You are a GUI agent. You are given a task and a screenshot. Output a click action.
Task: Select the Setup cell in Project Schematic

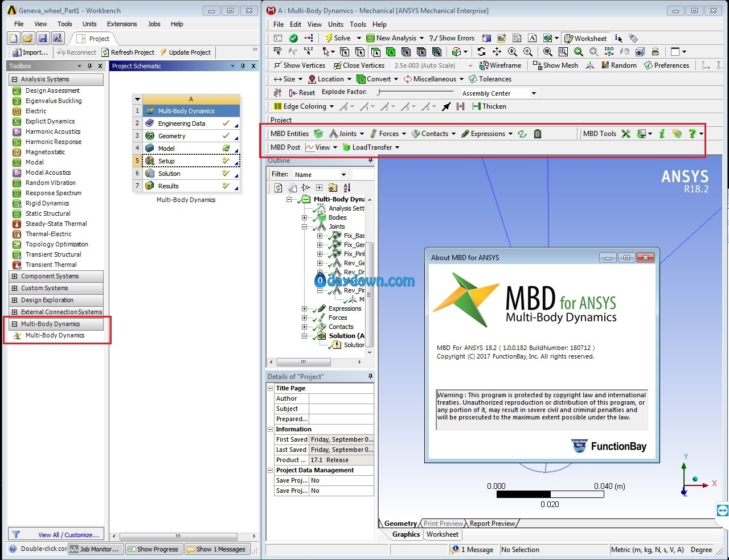click(191, 161)
